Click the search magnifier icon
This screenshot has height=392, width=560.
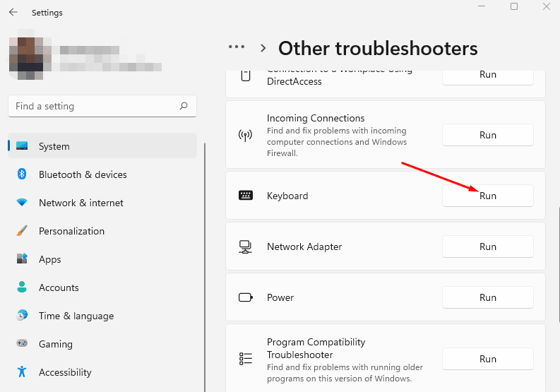click(184, 106)
